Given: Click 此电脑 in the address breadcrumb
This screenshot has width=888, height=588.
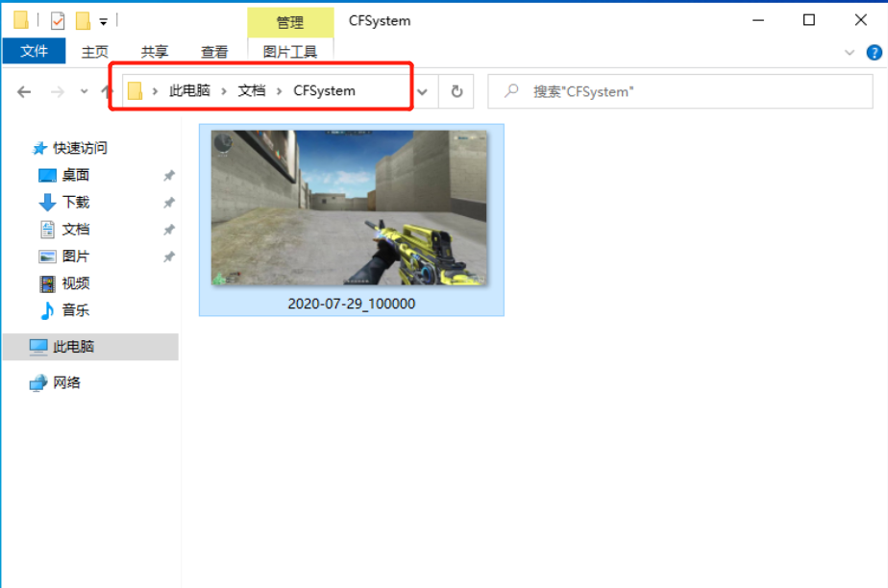Looking at the screenshot, I should 189,91.
